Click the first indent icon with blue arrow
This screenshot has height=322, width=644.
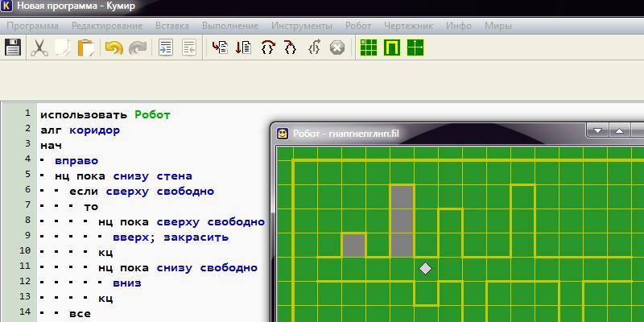[166, 47]
